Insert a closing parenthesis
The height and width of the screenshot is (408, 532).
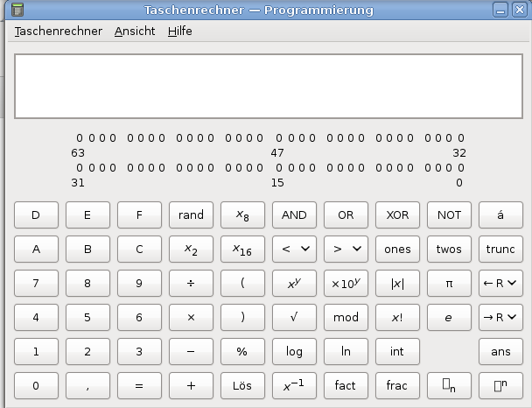[242, 317]
